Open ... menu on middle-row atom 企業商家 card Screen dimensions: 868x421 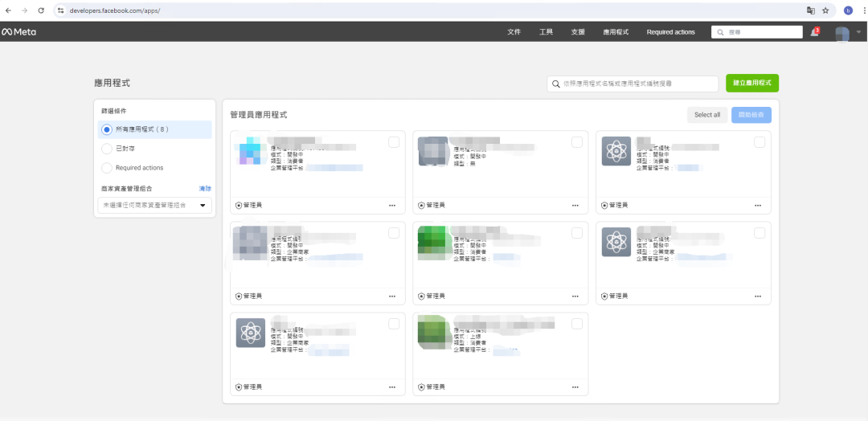[758, 296]
